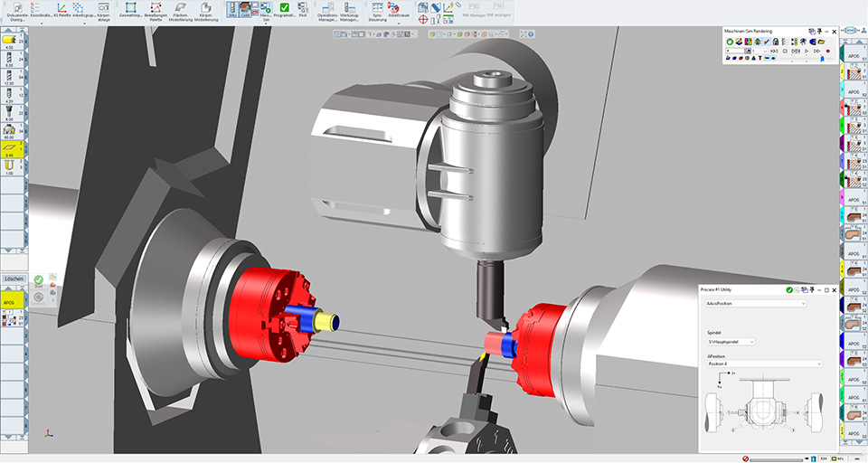Confirm Process #1 Utility with green check

[x=789, y=289]
